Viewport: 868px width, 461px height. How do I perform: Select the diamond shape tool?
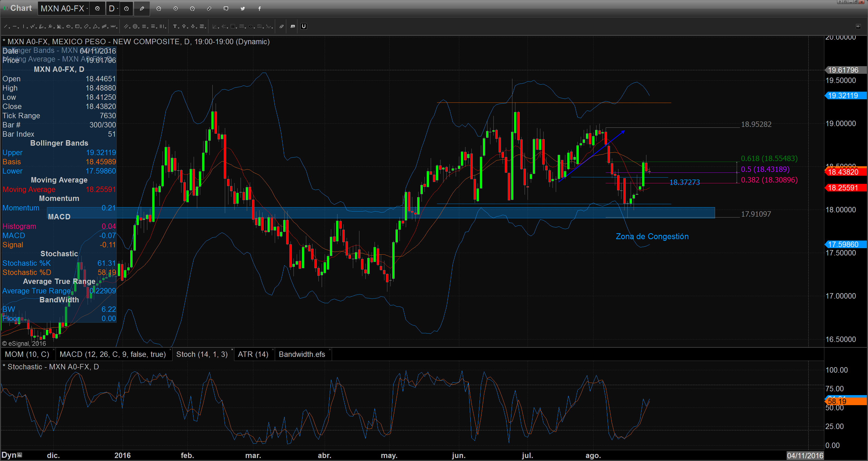(x=86, y=26)
